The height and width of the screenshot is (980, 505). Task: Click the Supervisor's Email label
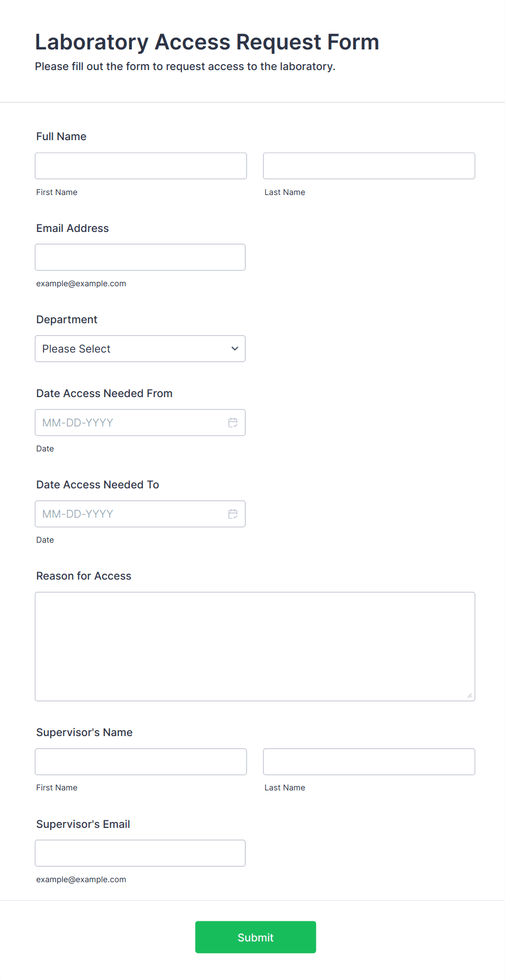[83, 824]
